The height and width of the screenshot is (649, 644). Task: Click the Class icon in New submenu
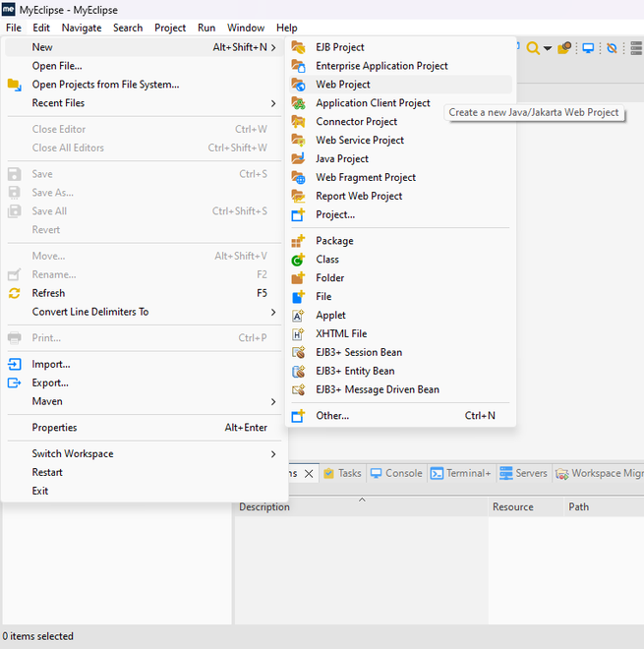coord(298,260)
